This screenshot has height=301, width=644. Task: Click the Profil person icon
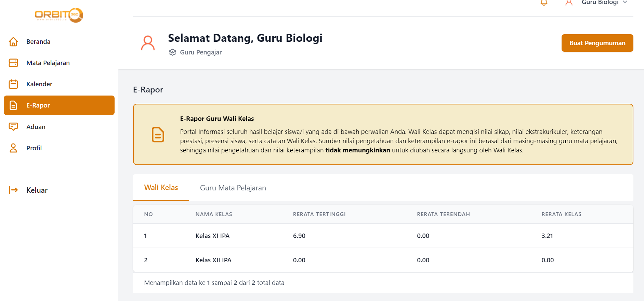coord(13,148)
